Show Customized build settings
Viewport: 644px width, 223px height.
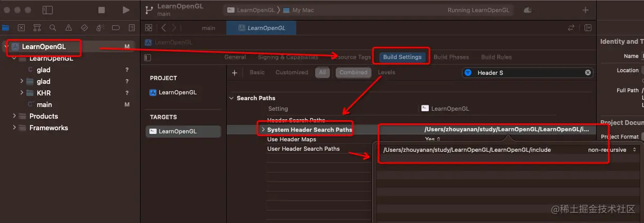coord(291,72)
